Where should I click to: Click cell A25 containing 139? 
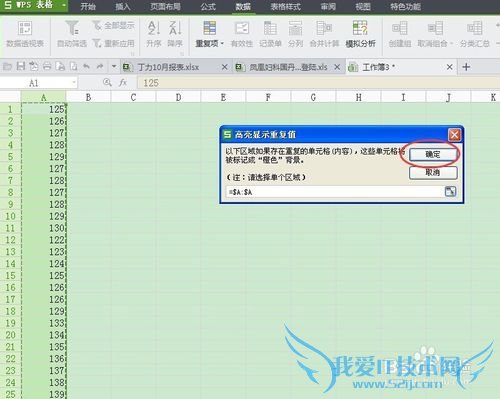pyautogui.click(x=44, y=394)
